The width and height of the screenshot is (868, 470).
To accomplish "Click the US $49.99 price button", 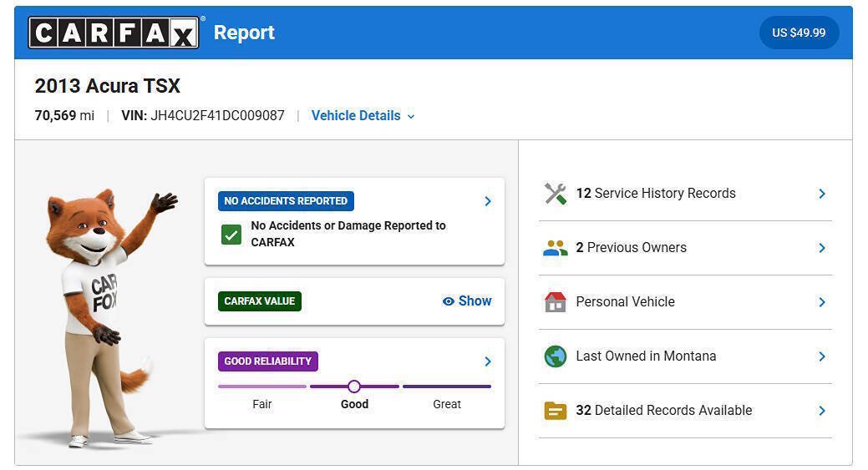I will tap(799, 33).
